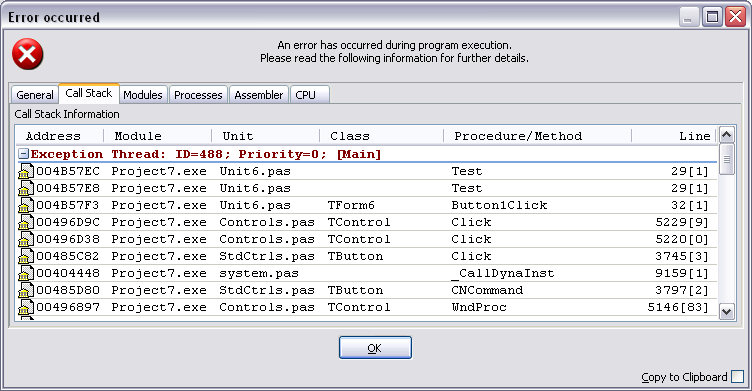This screenshot has width=752, height=391.
Task: Open the Modules tab
Action: point(143,95)
